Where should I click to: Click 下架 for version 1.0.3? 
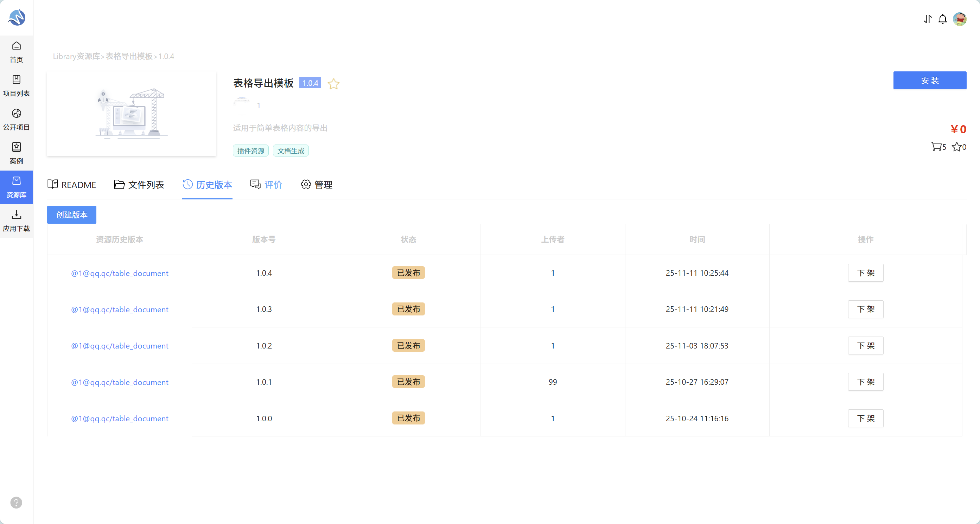click(x=865, y=309)
